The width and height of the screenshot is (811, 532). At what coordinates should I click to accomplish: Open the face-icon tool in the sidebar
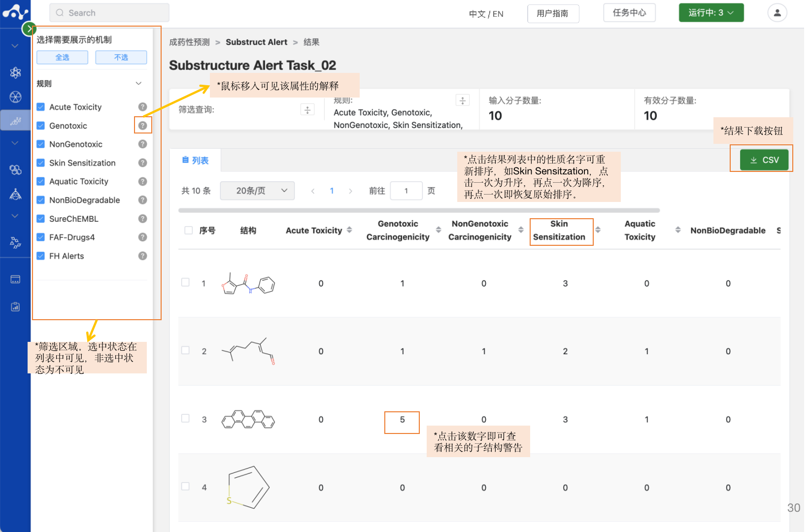(x=15, y=194)
